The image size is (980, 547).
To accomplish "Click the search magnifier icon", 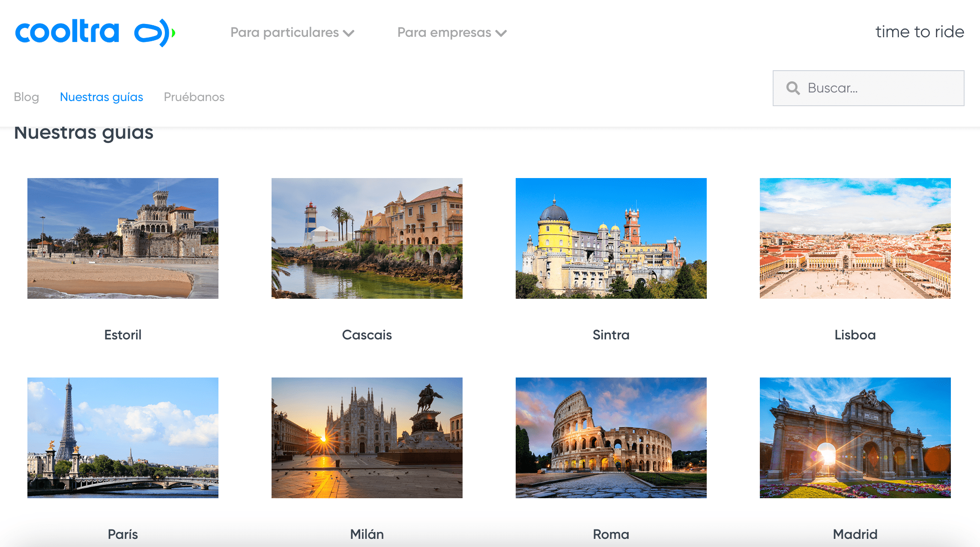I will coord(793,88).
